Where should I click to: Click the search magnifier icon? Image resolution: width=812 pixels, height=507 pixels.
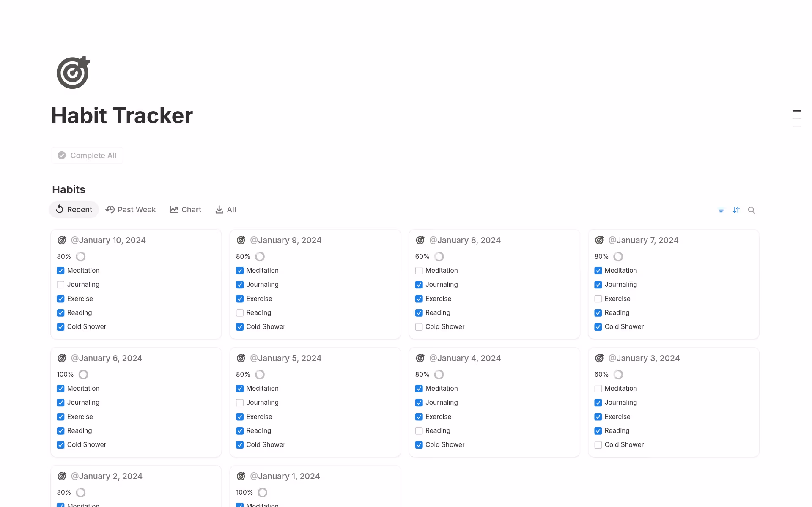click(752, 210)
